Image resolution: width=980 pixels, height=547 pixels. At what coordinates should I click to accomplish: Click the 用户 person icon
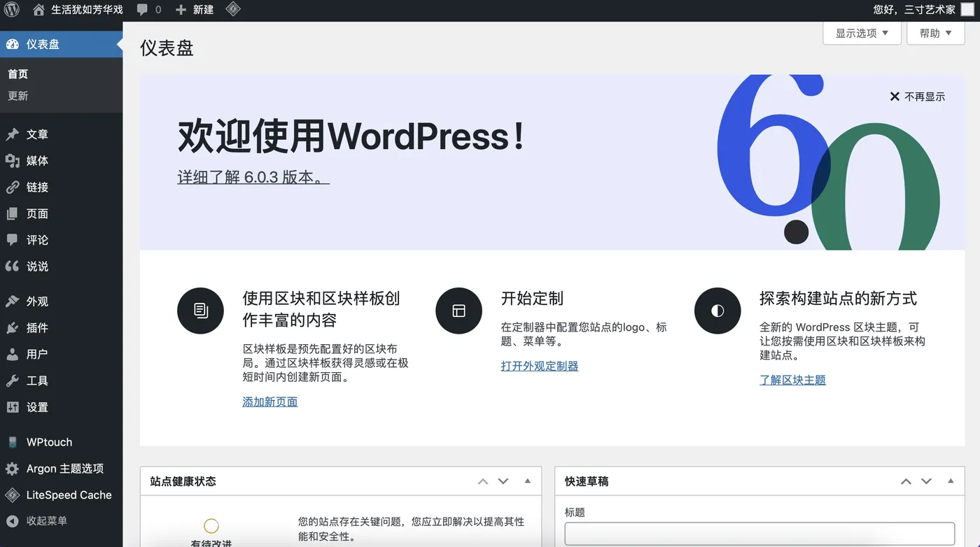(x=13, y=354)
